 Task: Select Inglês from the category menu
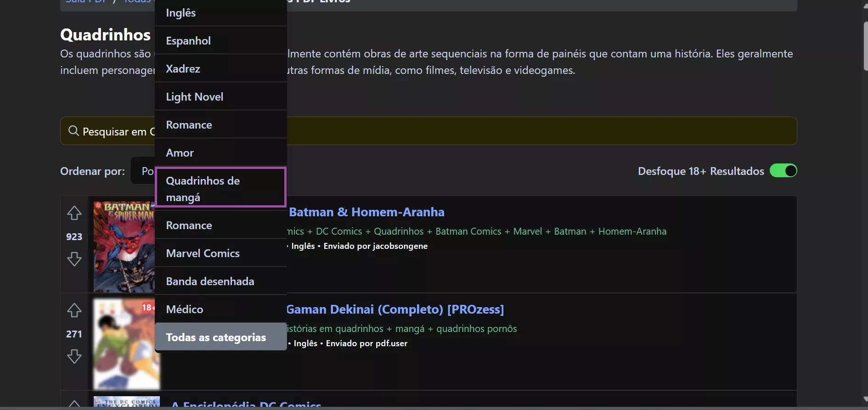(221, 13)
